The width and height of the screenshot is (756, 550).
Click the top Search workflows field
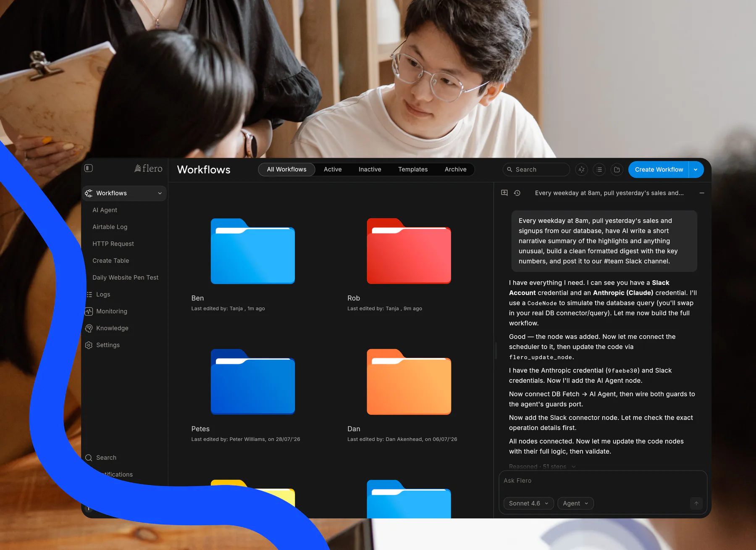click(536, 169)
